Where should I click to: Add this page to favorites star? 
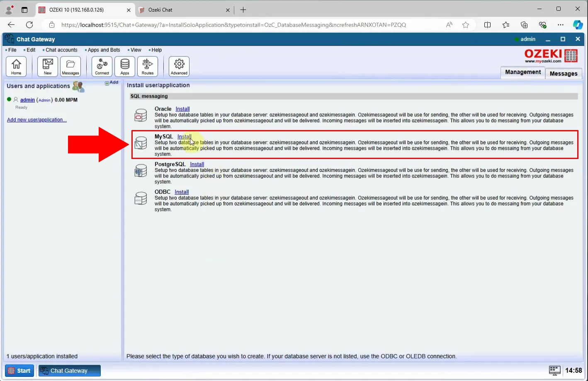tap(466, 25)
